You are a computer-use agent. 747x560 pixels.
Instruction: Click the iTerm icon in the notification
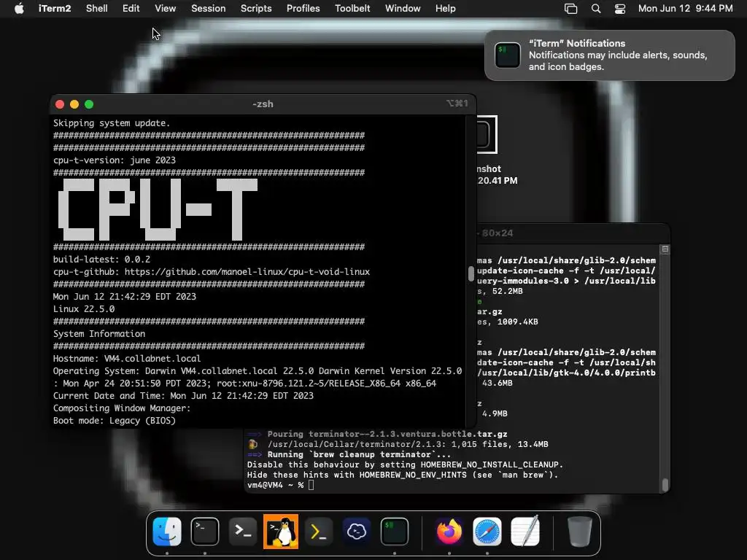pos(508,55)
